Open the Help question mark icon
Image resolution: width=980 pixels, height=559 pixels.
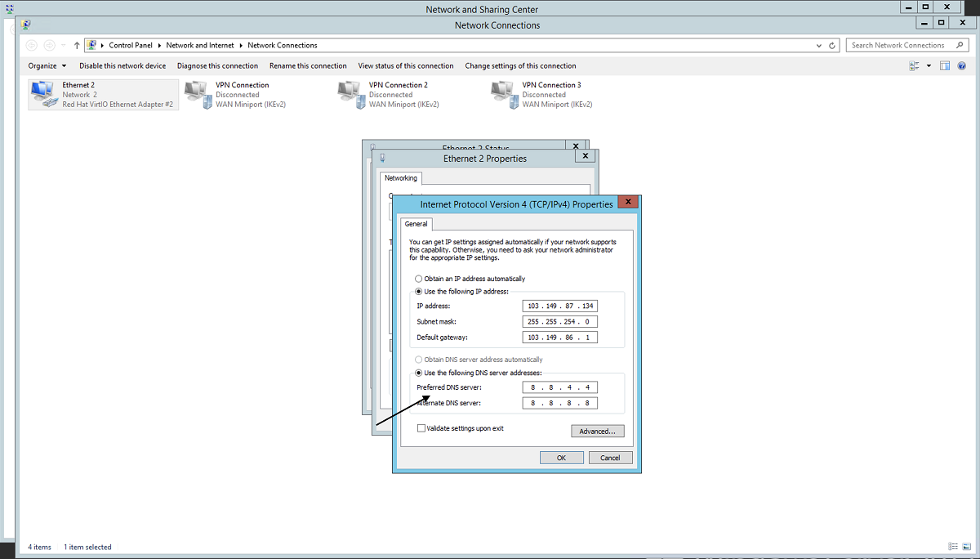tap(963, 66)
